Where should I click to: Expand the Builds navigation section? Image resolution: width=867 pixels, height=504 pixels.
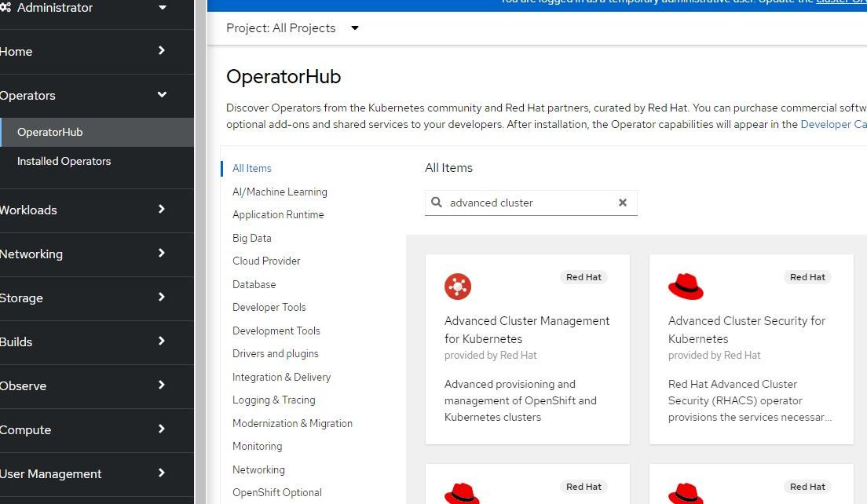[97, 342]
